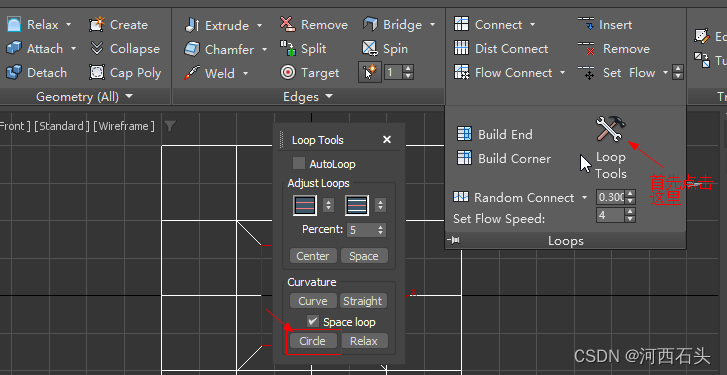Click the Remove icon in Edges panel
Viewport: 727px width, 375px height.
pos(288,24)
